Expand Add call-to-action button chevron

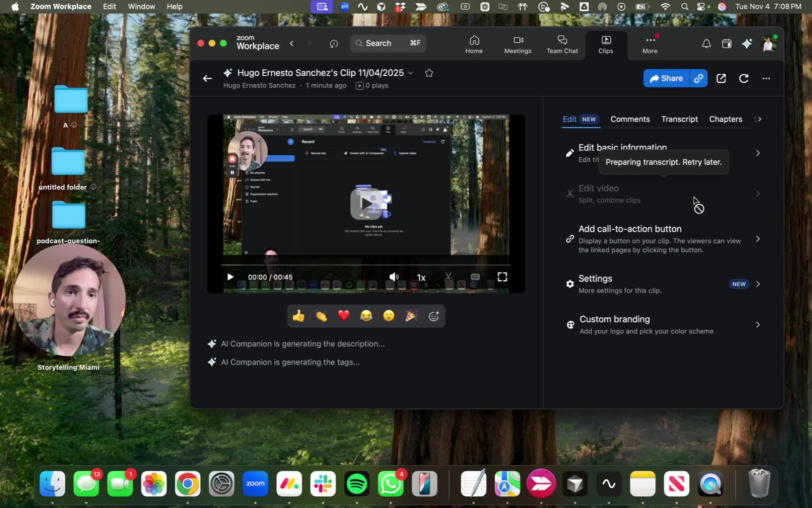(757, 239)
